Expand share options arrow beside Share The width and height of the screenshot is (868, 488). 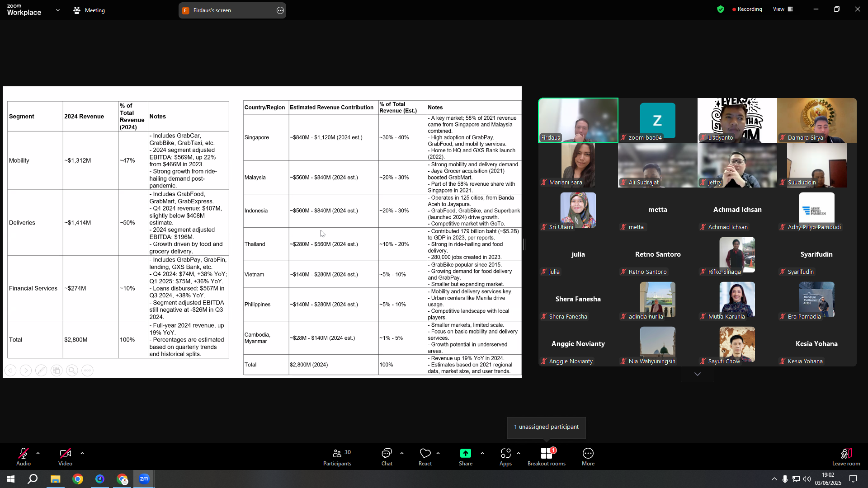coord(482,453)
